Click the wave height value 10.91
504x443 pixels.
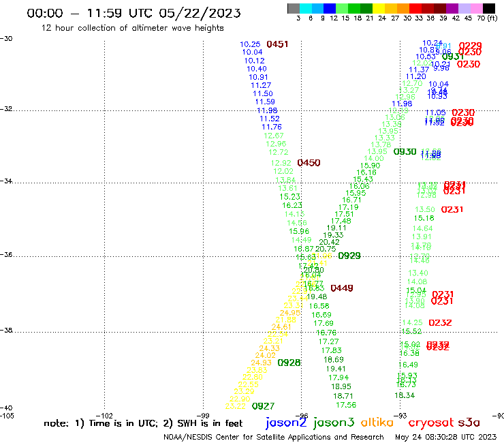[x=258, y=77]
